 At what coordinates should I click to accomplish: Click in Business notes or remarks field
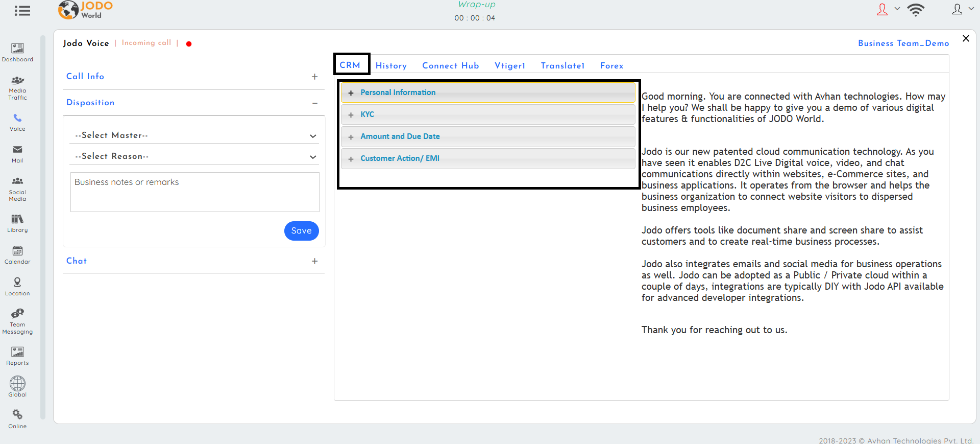195,192
